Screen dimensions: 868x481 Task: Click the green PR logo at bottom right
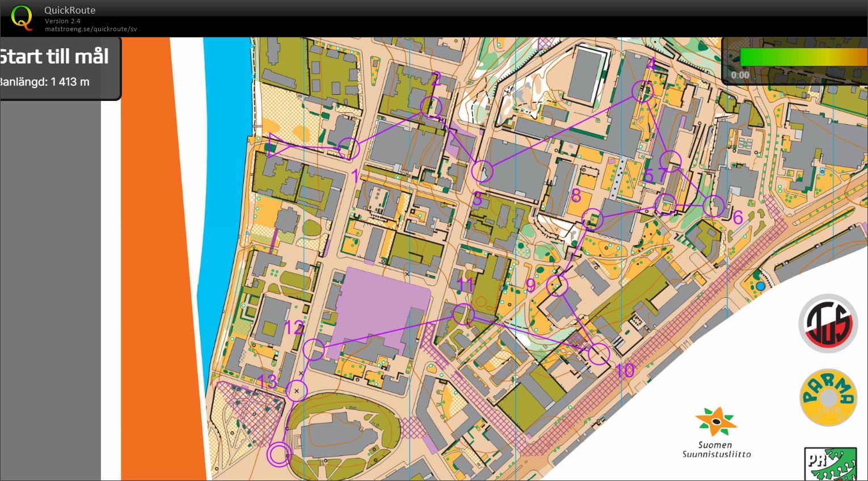[831, 464]
